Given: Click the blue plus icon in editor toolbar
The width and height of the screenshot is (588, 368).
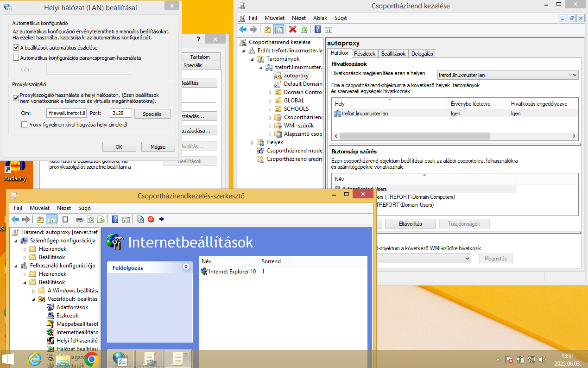Looking at the screenshot, I should coord(161,219).
